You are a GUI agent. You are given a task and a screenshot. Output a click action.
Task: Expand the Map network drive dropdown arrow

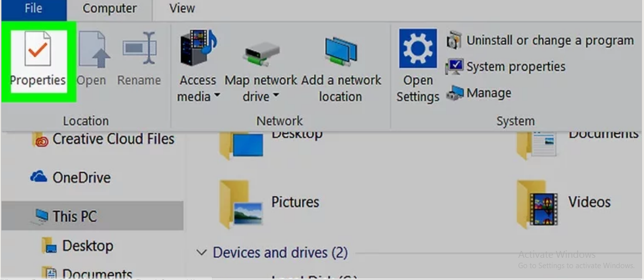(x=275, y=96)
